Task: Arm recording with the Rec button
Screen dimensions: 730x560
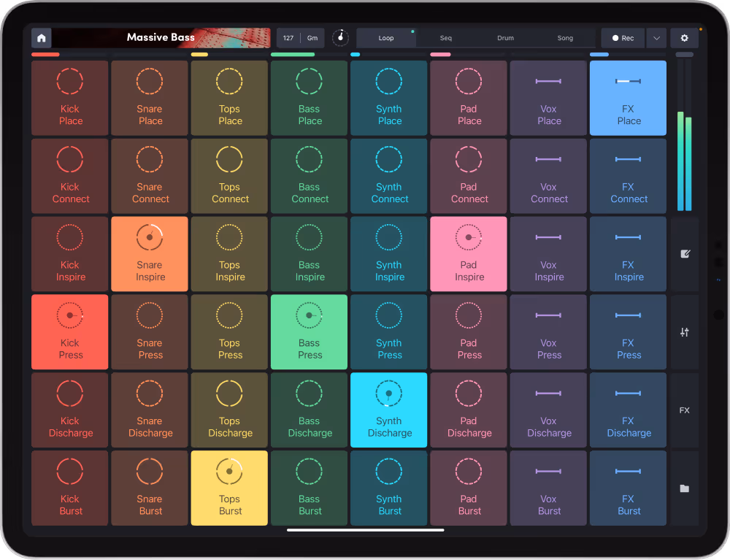Action: [621, 37]
